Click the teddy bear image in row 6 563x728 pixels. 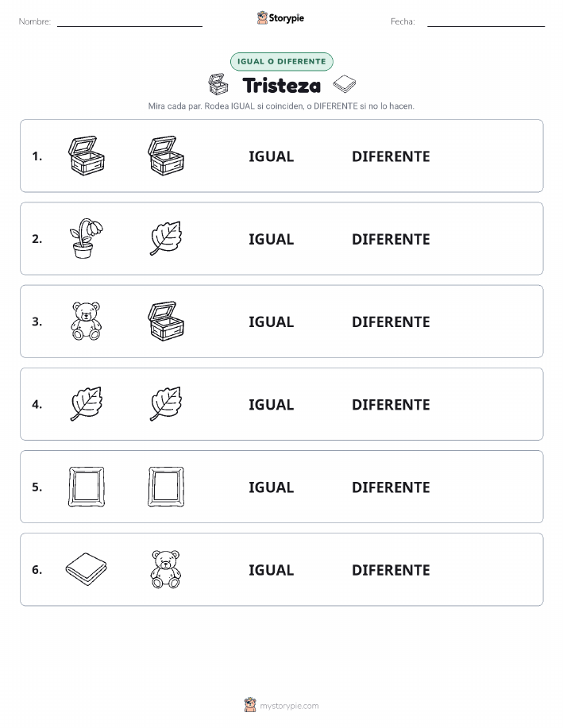(x=166, y=569)
